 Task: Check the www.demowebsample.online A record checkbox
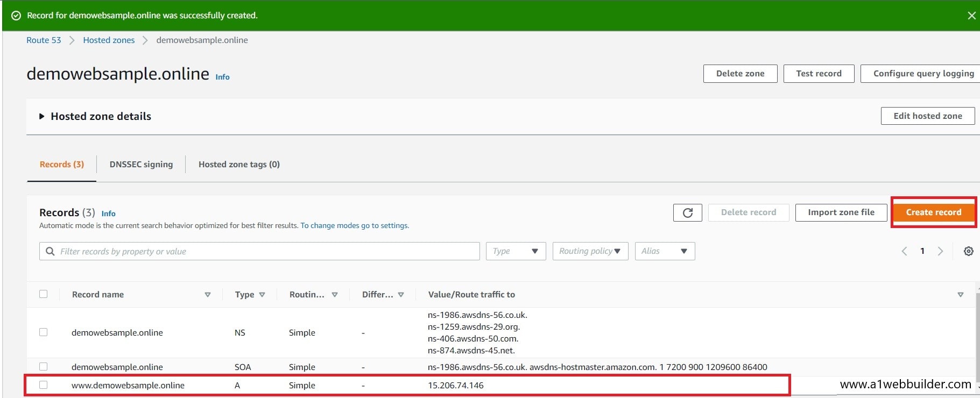coord(44,385)
